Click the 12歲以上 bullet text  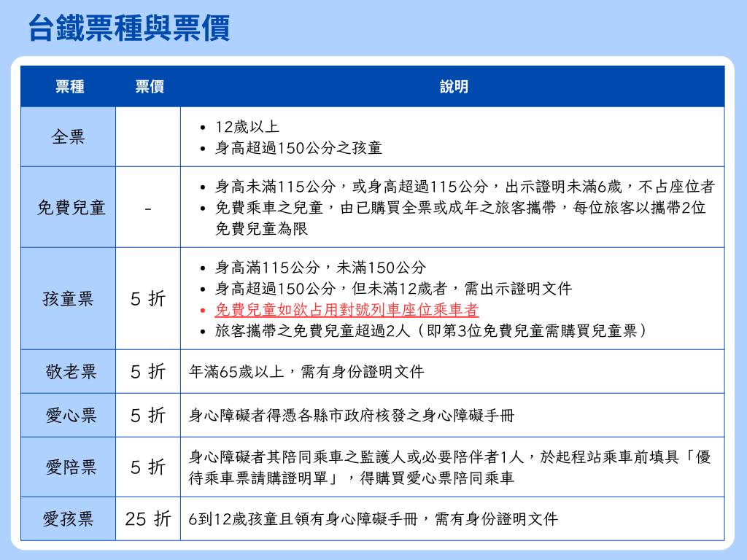tap(247, 127)
